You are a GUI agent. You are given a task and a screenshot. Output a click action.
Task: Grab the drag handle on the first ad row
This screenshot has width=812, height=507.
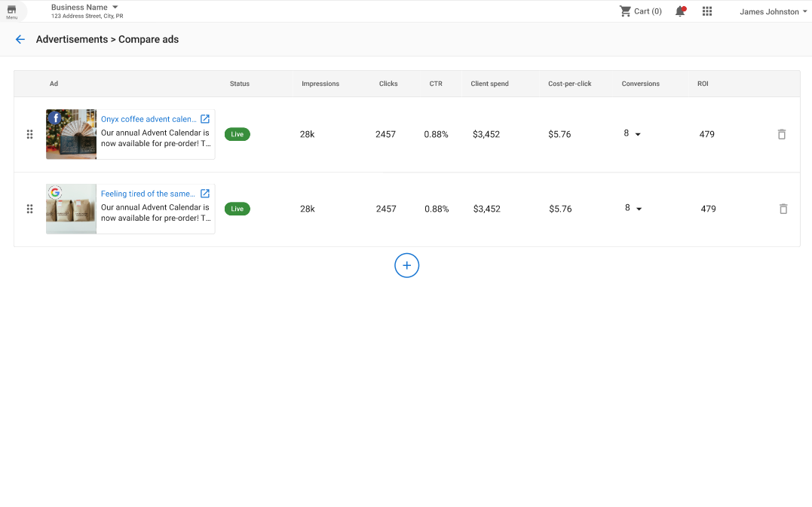coord(29,134)
